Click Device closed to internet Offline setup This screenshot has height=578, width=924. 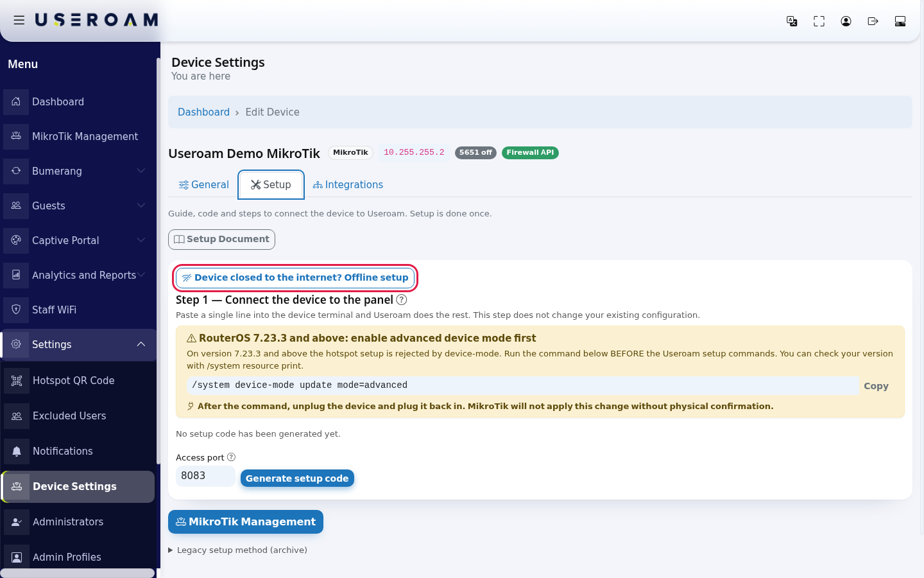(x=295, y=277)
